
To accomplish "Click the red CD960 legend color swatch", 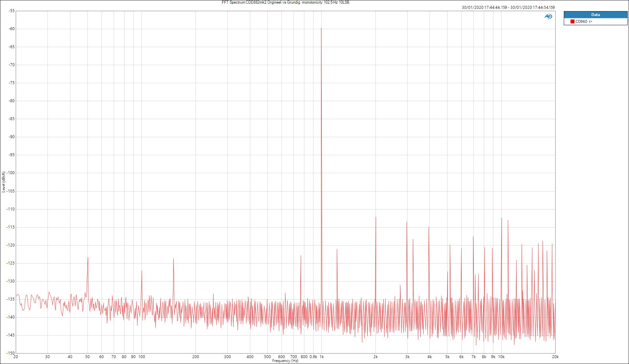I will [x=572, y=22].
